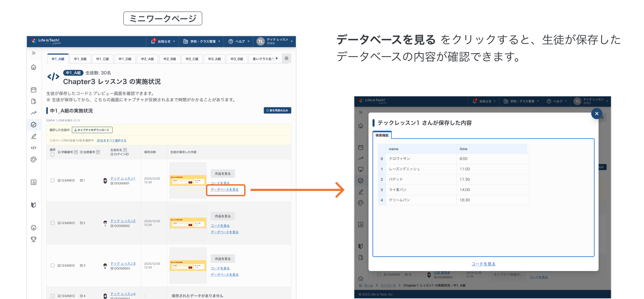
Task: Click the TL user avatar in the left screenshot
Action: point(260,41)
